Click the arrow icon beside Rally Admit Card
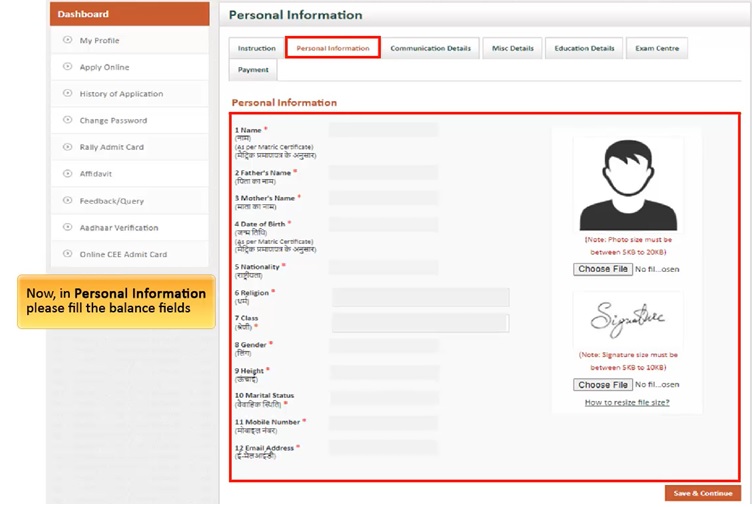The height and width of the screenshot is (507, 752). click(67, 147)
